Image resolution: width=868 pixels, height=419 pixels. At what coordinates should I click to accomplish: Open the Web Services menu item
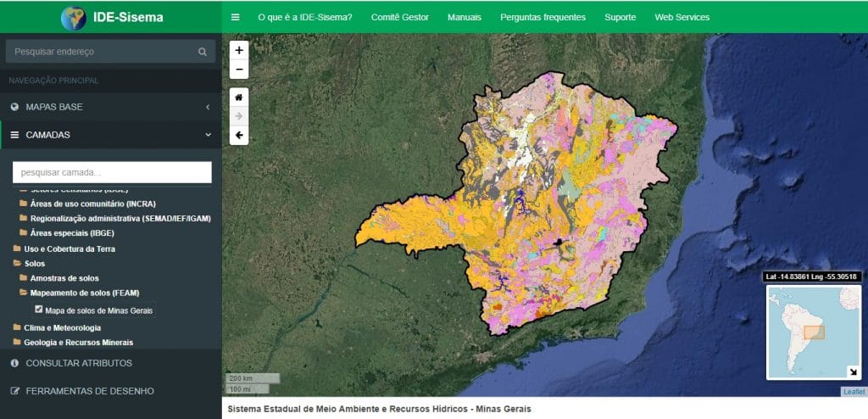(682, 17)
